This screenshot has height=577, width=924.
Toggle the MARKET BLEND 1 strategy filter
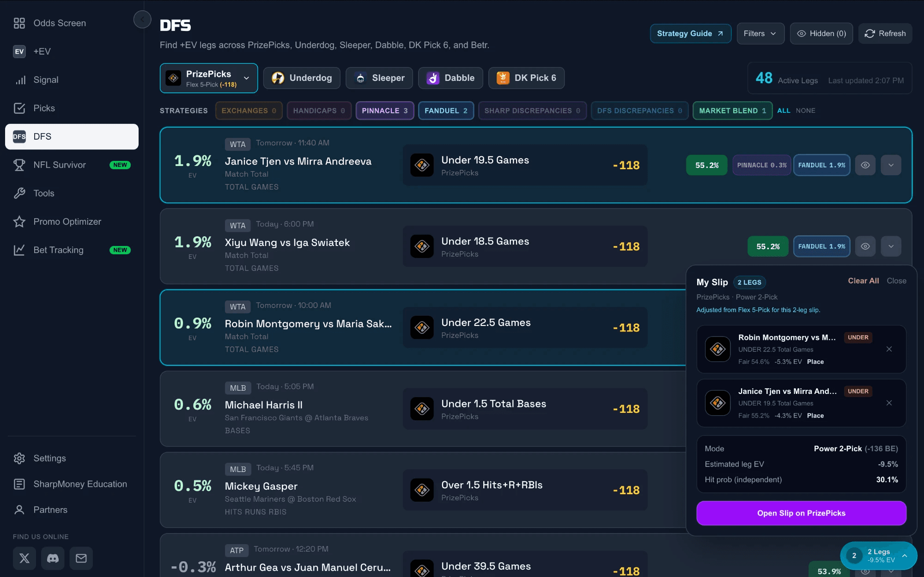click(x=732, y=110)
